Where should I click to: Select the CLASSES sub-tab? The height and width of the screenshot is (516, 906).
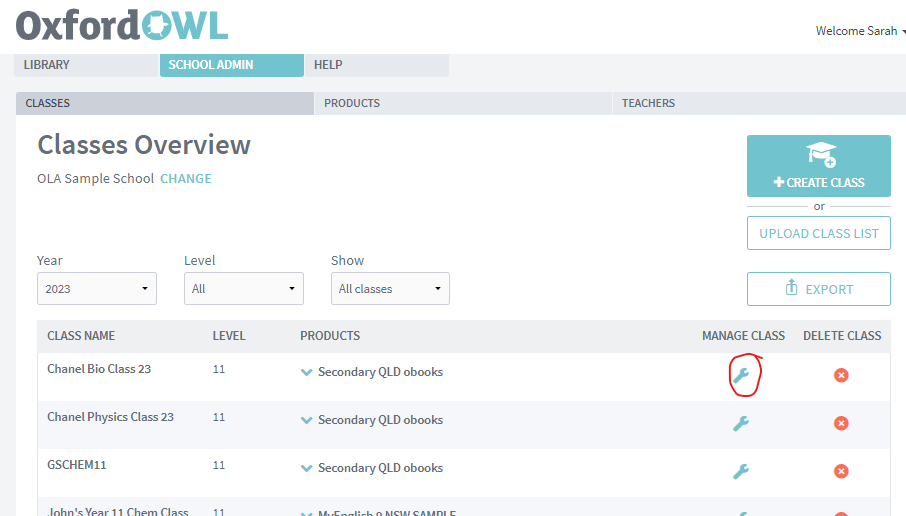tap(165, 103)
